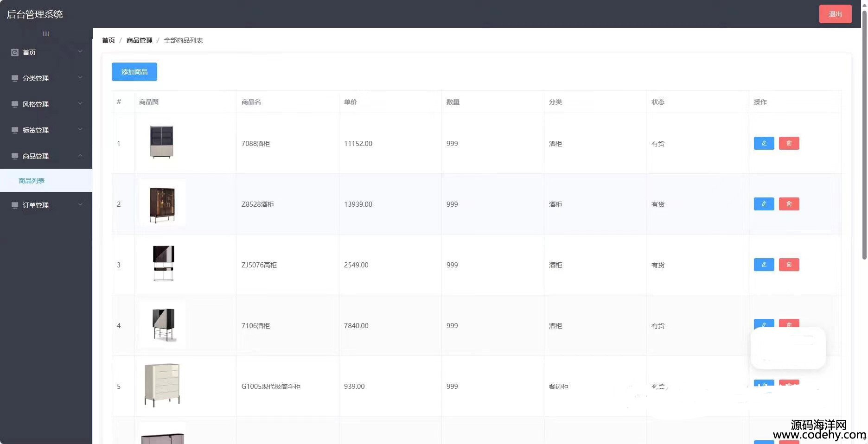Click the icon beside 订单管理

tap(15, 205)
